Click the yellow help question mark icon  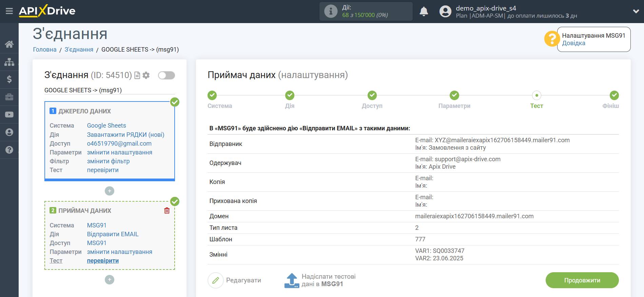pos(552,39)
